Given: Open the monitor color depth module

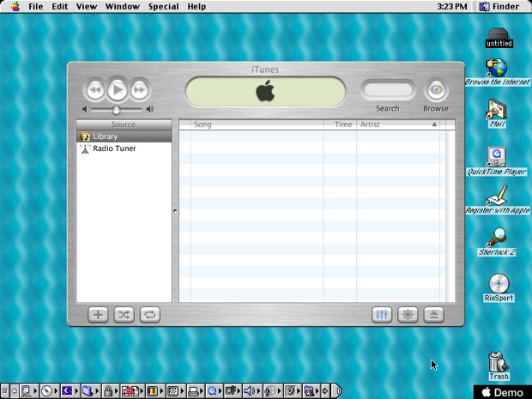Looking at the screenshot, I should pyautogui.click(x=155, y=391).
